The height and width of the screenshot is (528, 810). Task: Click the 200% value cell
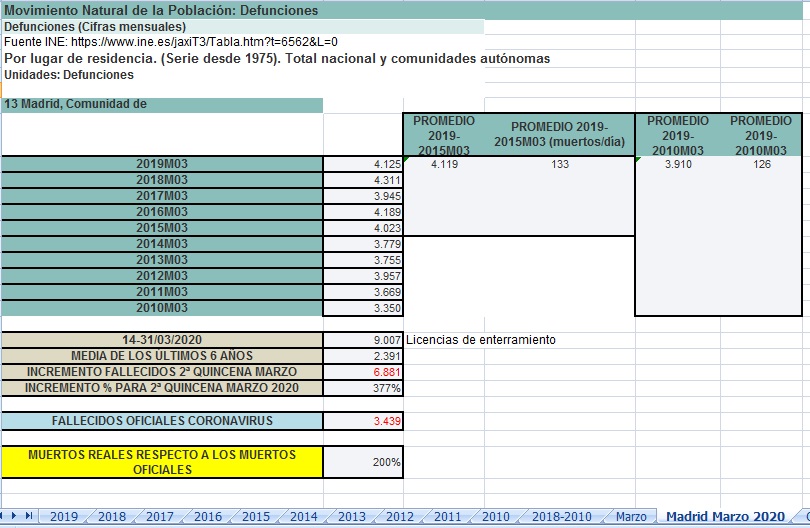click(363, 462)
